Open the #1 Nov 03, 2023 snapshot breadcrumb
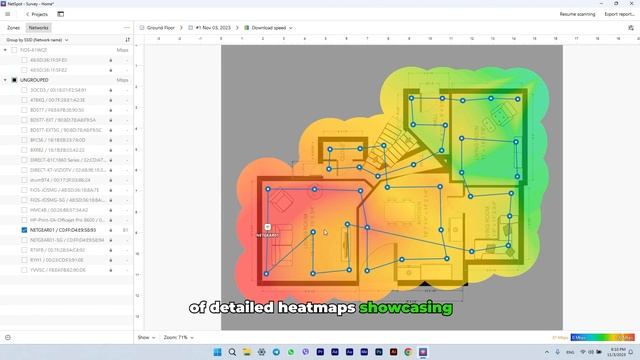The width and height of the screenshot is (640, 360). click(x=213, y=28)
